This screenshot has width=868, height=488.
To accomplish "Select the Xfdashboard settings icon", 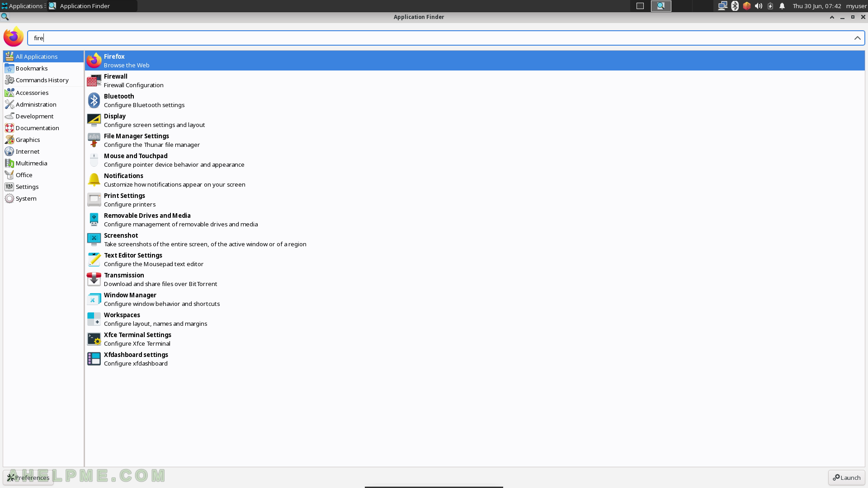I will tap(94, 359).
